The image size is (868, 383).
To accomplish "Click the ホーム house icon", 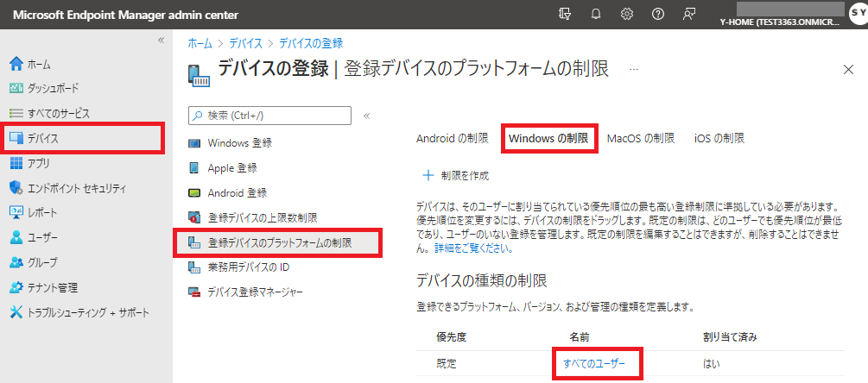I will [x=16, y=64].
